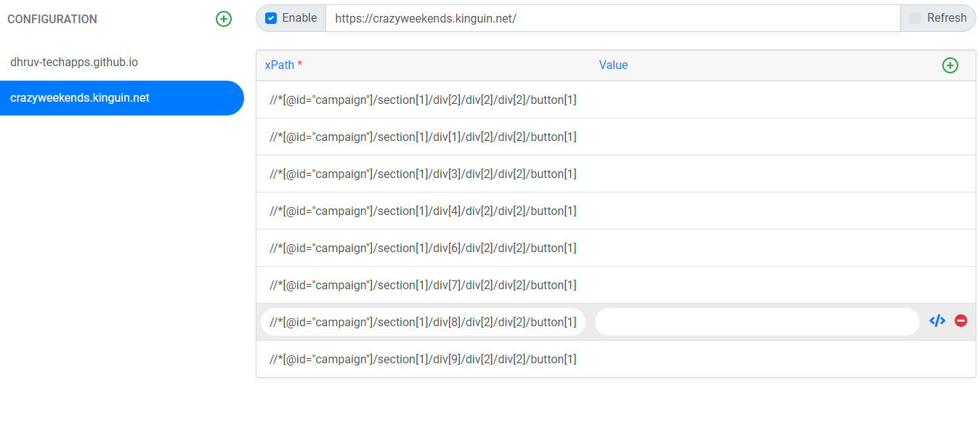
Task: Add new configuration with green plus icon
Action: 224,20
